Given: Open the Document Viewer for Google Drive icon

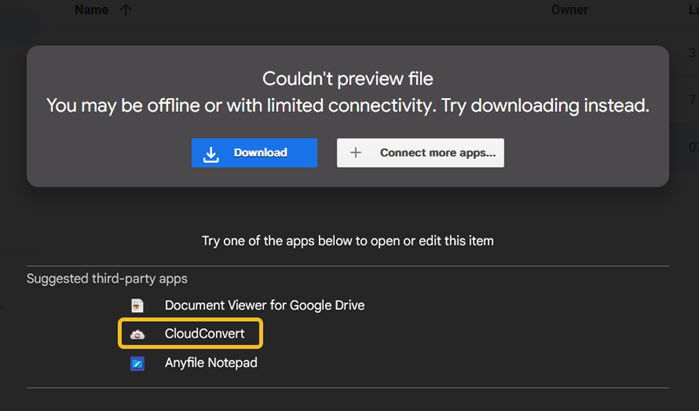Looking at the screenshot, I should coord(137,306).
